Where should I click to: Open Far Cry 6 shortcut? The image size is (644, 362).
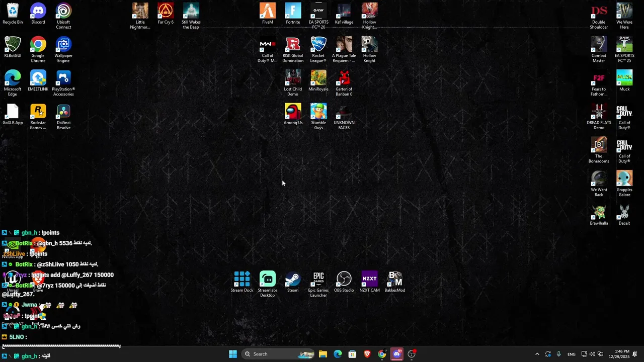pos(166,14)
